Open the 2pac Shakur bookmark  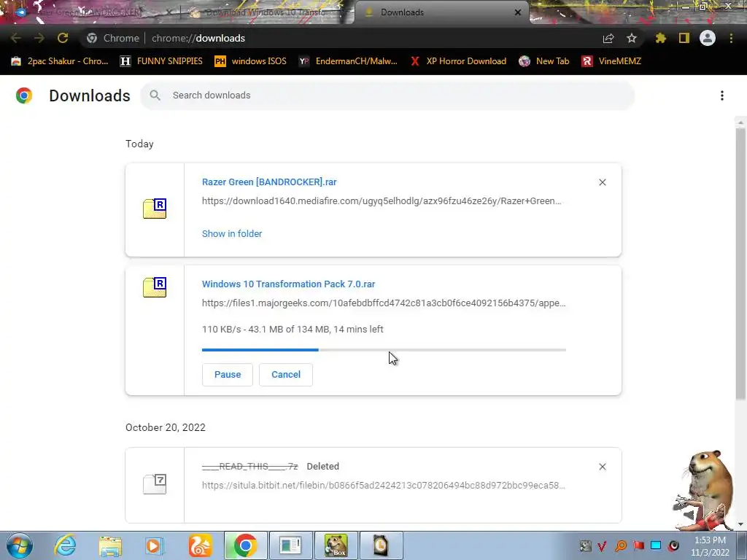(x=60, y=61)
